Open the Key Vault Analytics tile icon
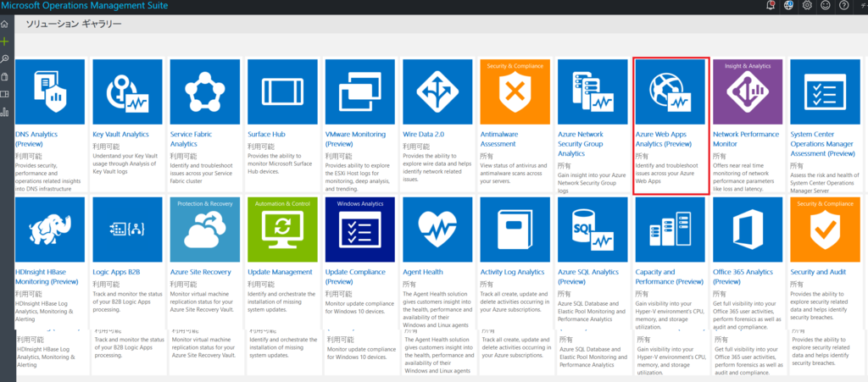 [127, 91]
